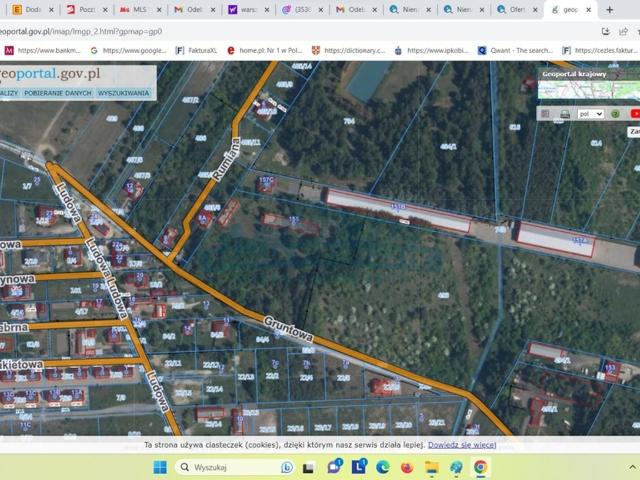This screenshot has width=640, height=480.
Task: Launch Firefox from the taskbar
Action: click(407, 467)
